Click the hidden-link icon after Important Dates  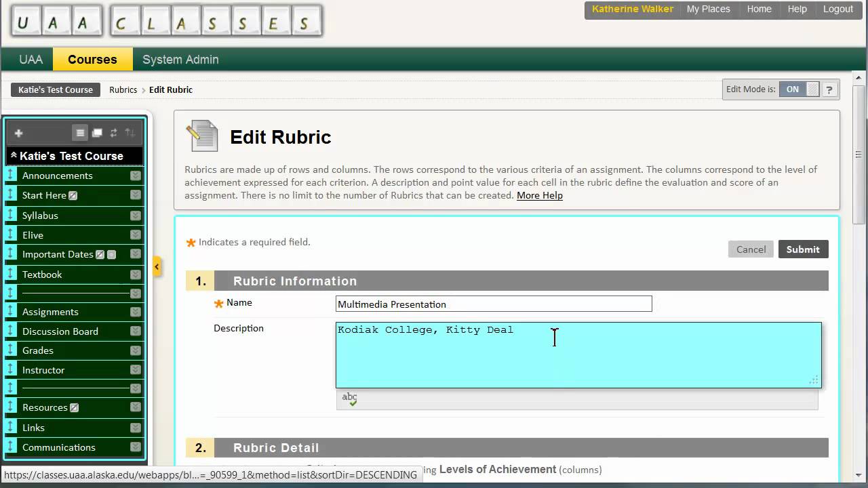[100, 255]
